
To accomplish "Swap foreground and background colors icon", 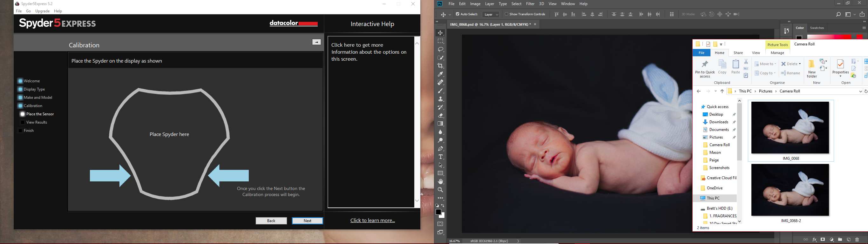I will (x=443, y=206).
